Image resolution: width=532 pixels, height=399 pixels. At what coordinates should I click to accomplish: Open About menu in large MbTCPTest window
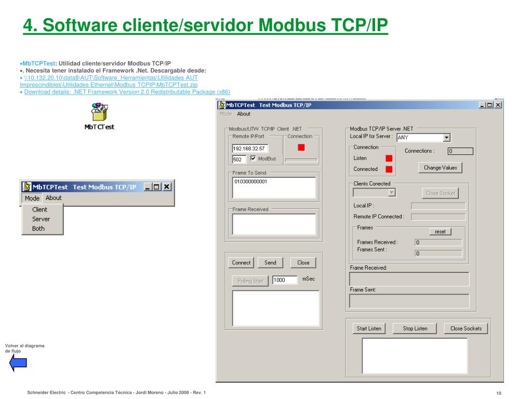(244, 114)
